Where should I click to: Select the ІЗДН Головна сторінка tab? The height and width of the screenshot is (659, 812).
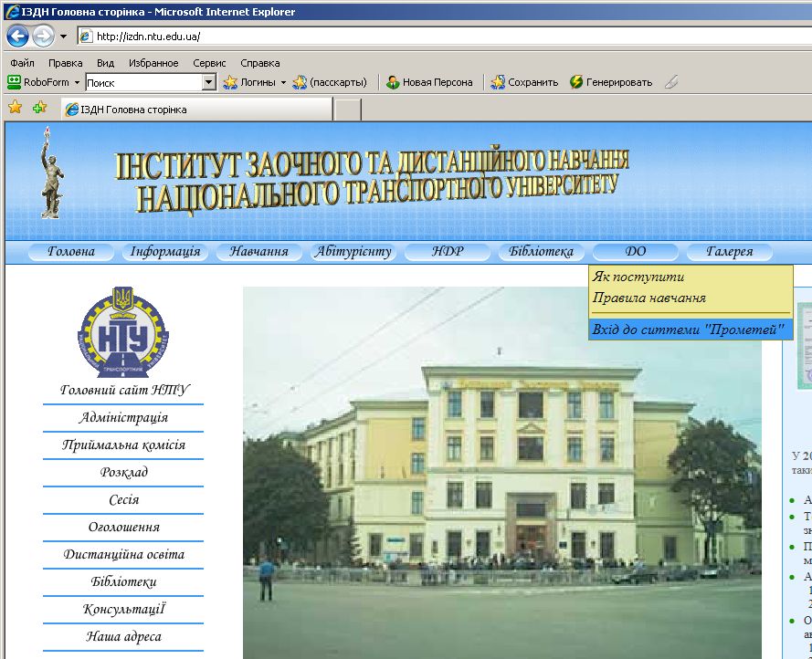196,110
